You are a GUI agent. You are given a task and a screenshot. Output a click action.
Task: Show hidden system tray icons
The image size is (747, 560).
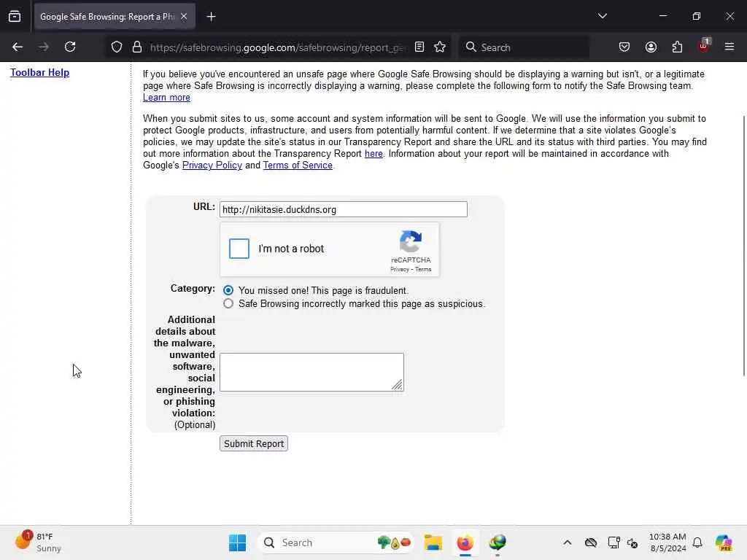pos(567,542)
